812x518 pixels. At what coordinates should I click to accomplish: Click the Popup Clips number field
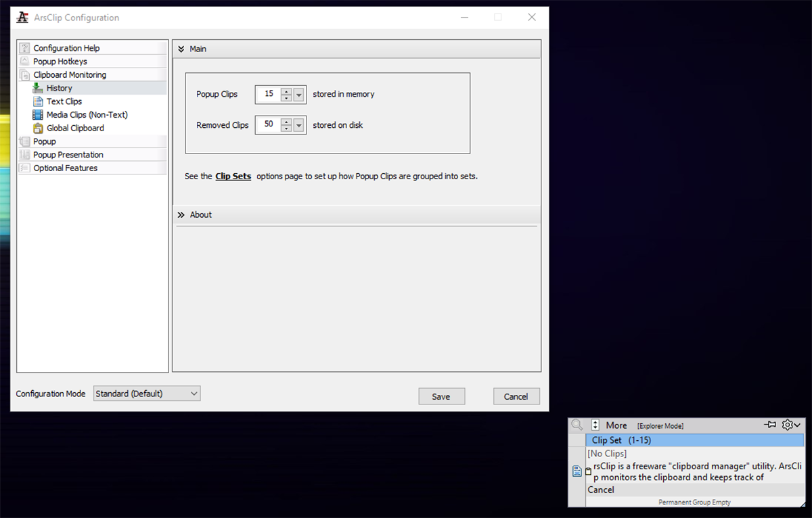(269, 95)
